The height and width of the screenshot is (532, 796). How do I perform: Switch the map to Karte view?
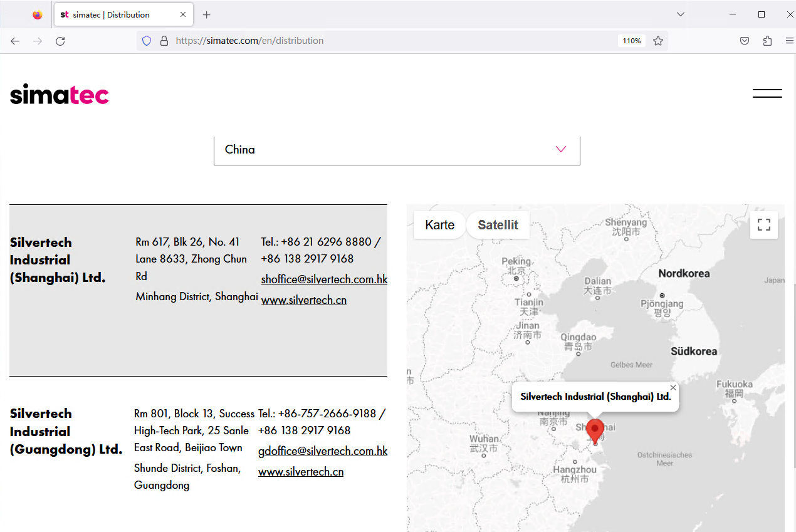439,225
